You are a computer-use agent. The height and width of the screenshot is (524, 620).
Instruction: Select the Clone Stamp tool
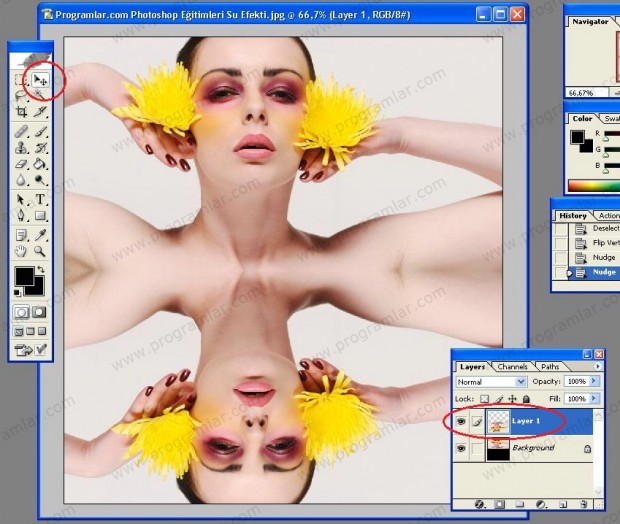coord(21,148)
